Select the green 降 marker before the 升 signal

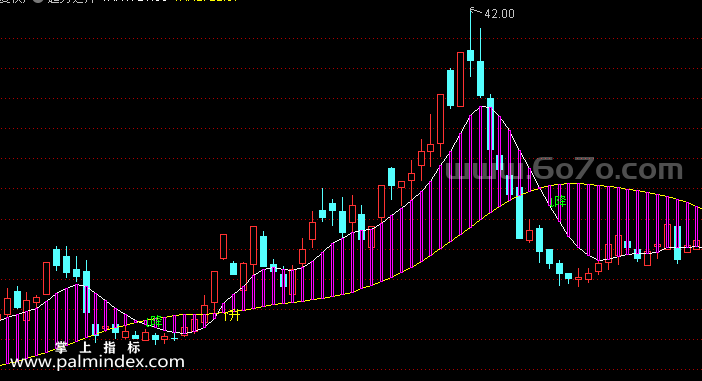[x=155, y=321]
